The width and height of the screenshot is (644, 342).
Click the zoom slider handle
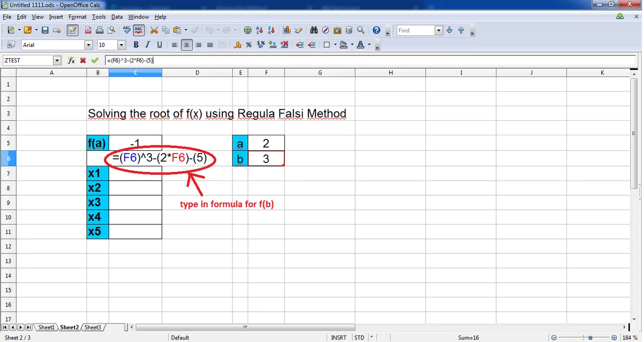590,337
